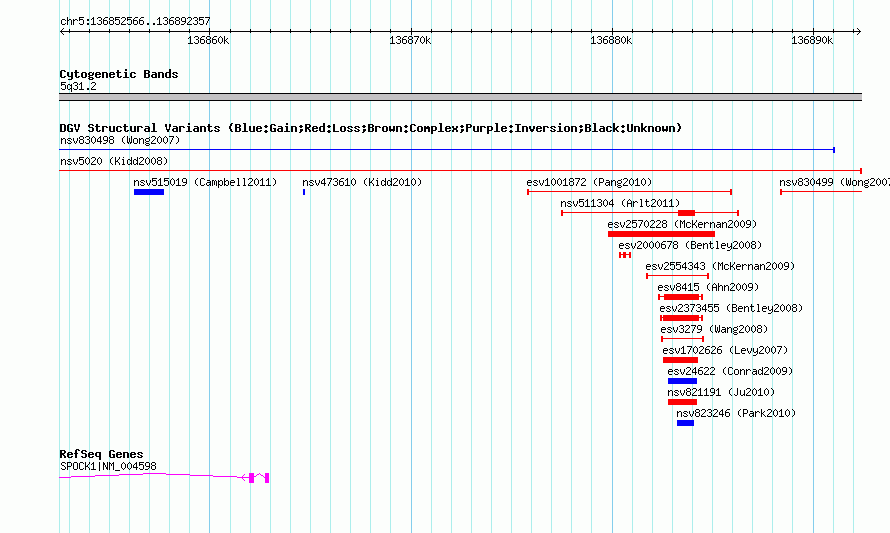Click the 5q31.2 band label

pos(78,87)
